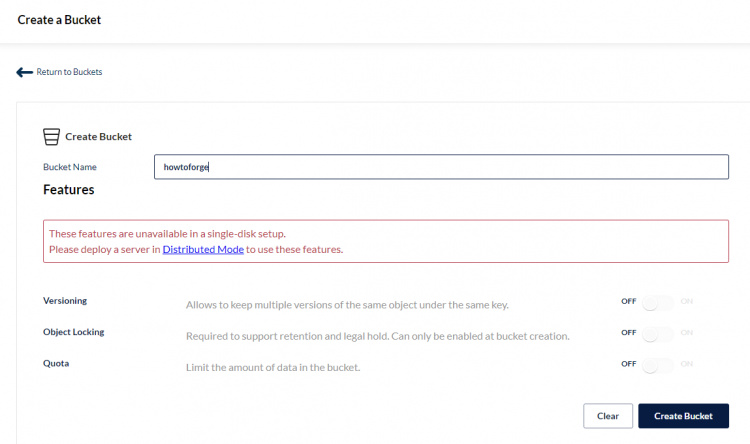Screen dimensions: 750x444
Task: Toggle the Versioning switch
Action: click(x=658, y=301)
